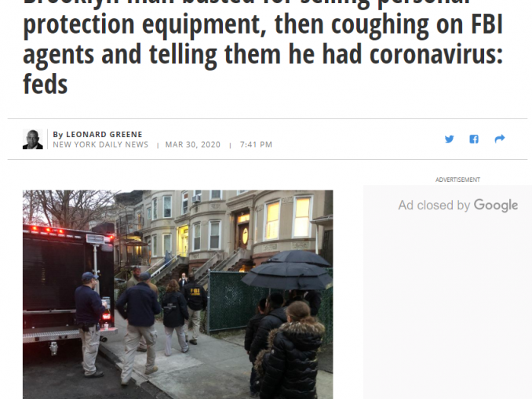
Task: Open the share arrow options
Action: (500, 139)
